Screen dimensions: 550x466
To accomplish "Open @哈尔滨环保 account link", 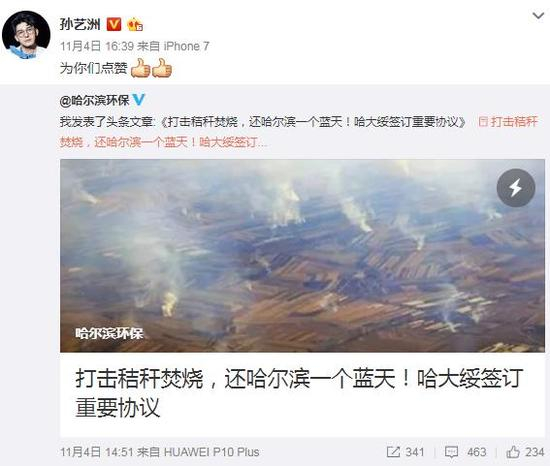I will (x=95, y=101).
